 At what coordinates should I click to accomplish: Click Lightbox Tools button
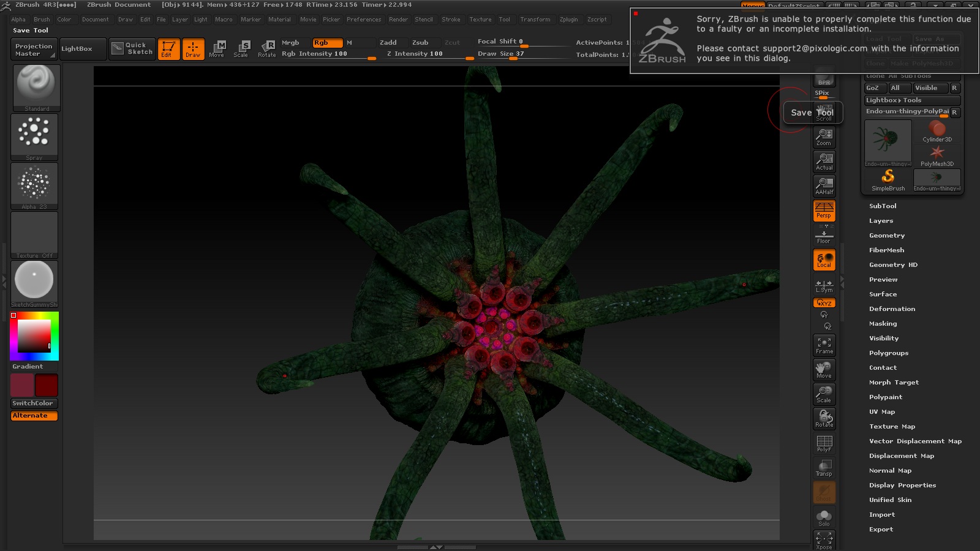point(912,100)
